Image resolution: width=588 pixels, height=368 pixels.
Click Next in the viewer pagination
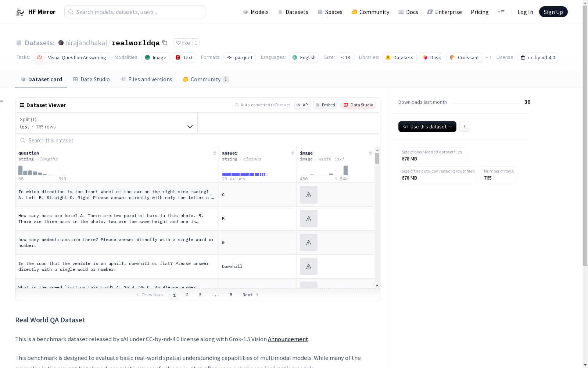[x=250, y=295]
